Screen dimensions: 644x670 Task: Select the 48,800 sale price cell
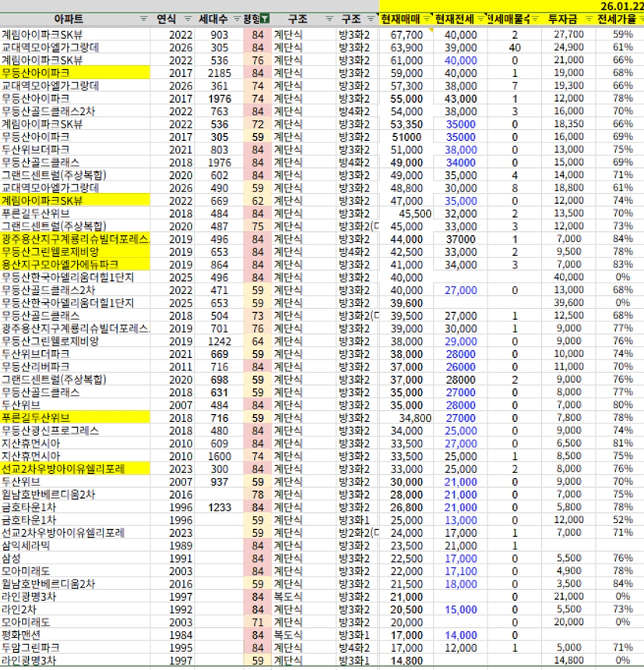click(x=406, y=188)
